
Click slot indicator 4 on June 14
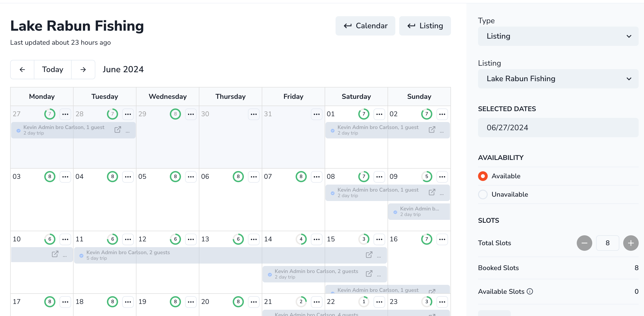click(301, 239)
